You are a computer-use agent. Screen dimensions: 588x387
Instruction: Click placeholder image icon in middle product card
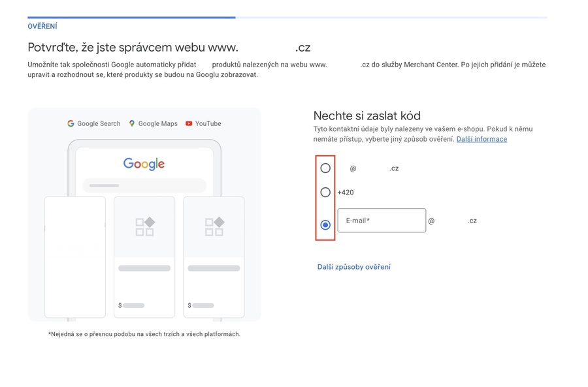pyautogui.click(x=144, y=226)
